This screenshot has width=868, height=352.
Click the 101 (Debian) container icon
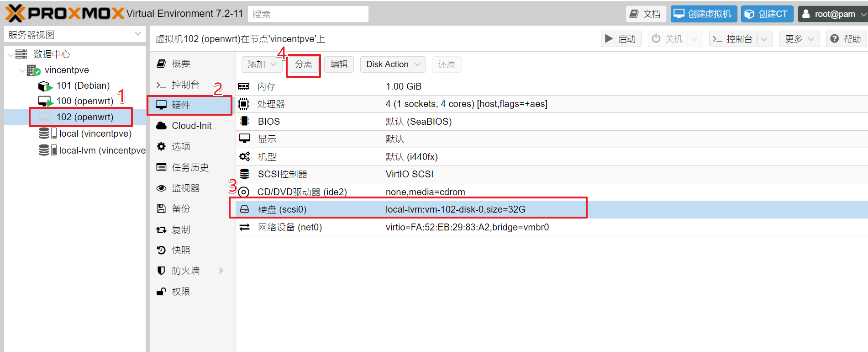[45, 86]
